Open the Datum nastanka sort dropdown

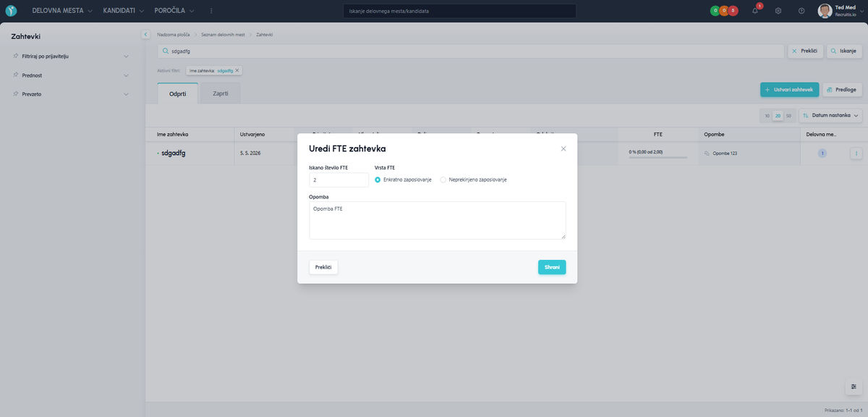(x=830, y=115)
